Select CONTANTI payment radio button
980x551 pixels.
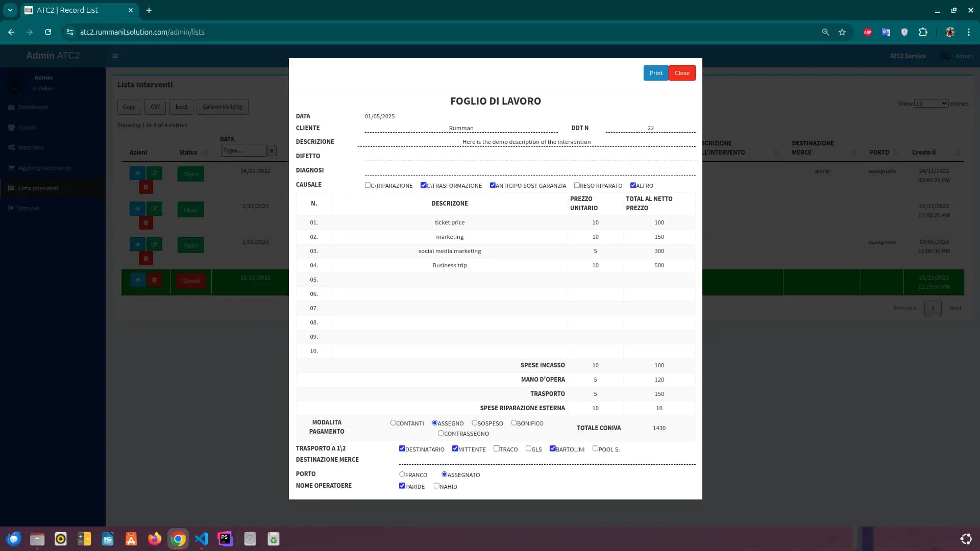[393, 423]
